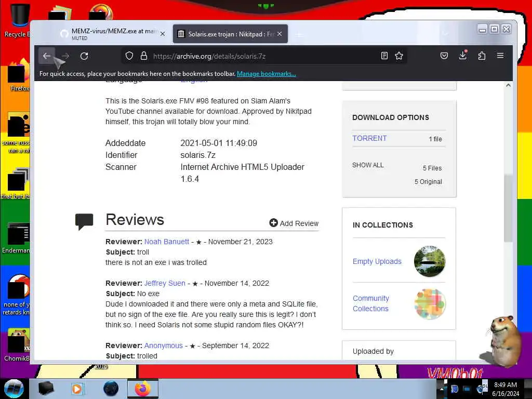Viewport: 532px width, 399px height.
Task: Open the Manage bookmarks link
Action: 267,74
